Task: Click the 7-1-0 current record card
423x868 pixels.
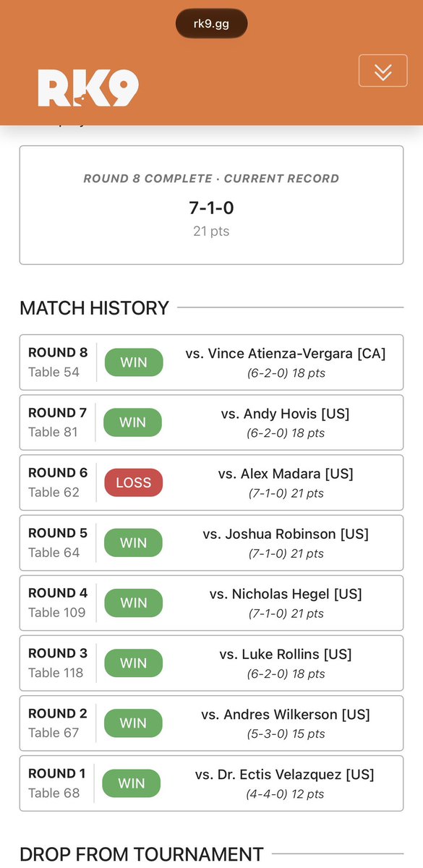Action: click(x=211, y=205)
